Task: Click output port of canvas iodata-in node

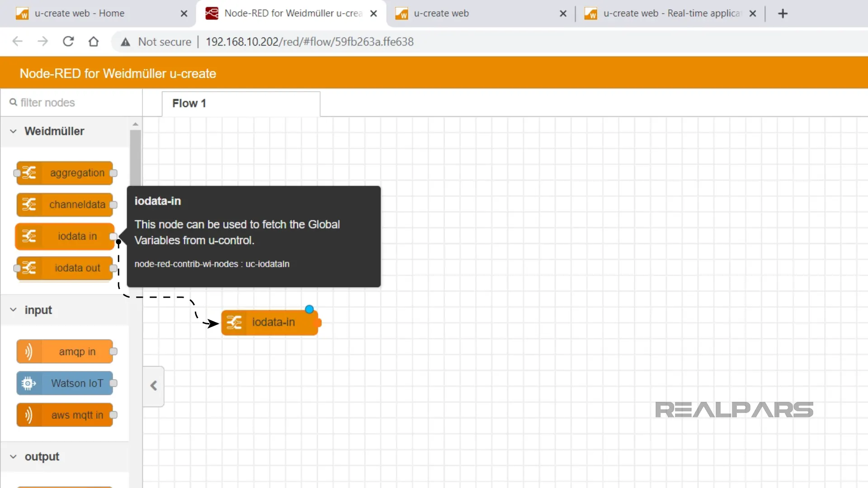Action: (318, 323)
